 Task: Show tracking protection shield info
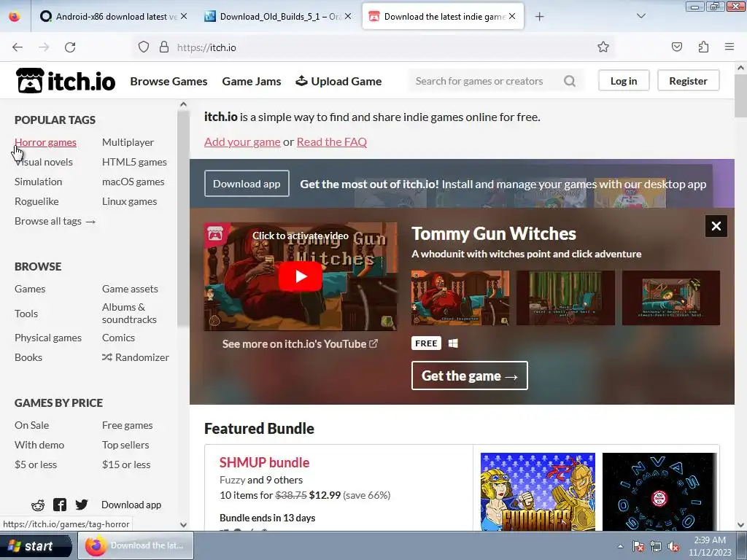click(144, 47)
